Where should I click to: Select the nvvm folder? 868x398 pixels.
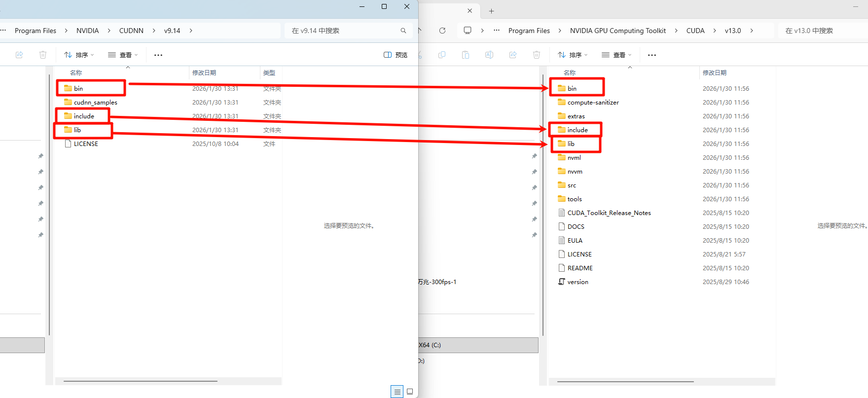coord(575,171)
